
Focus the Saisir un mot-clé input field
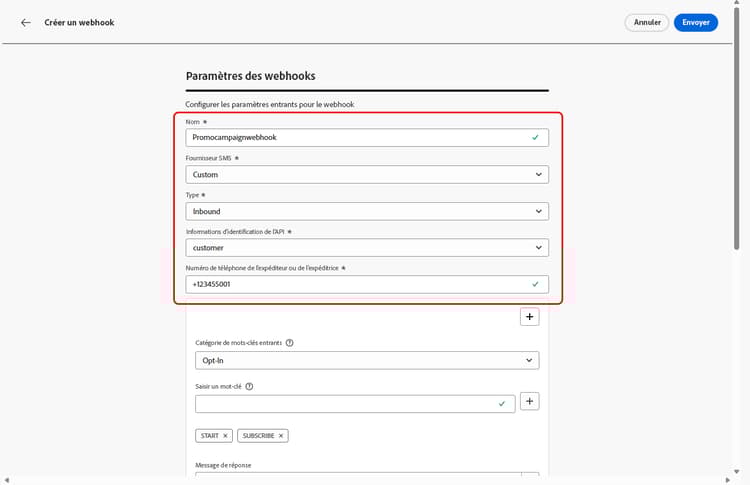pyautogui.click(x=345, y=403)
